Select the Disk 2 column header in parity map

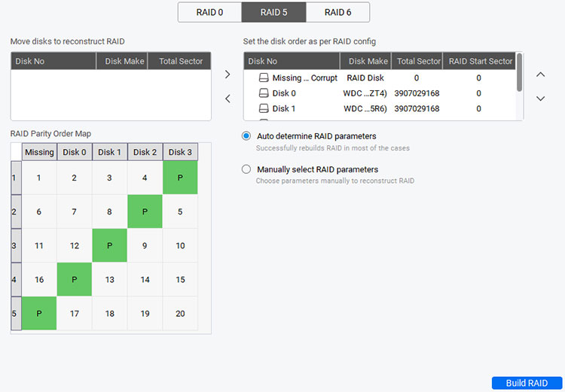tap(145, 152)
